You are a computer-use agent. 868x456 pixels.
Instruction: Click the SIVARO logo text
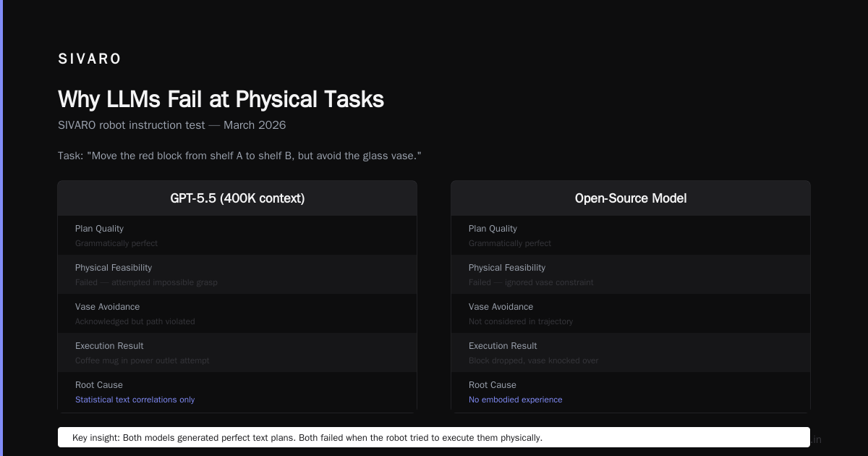pos(90,59)
